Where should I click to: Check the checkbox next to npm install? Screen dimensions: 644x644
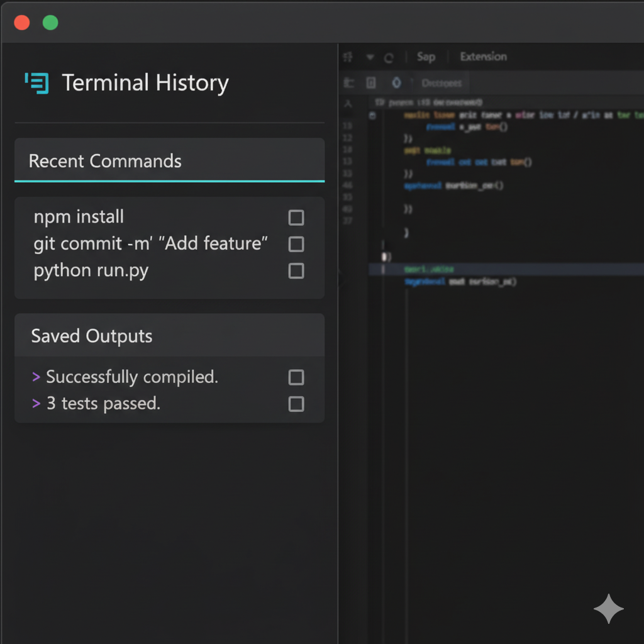pyautogui.click(x=296, y=217)
